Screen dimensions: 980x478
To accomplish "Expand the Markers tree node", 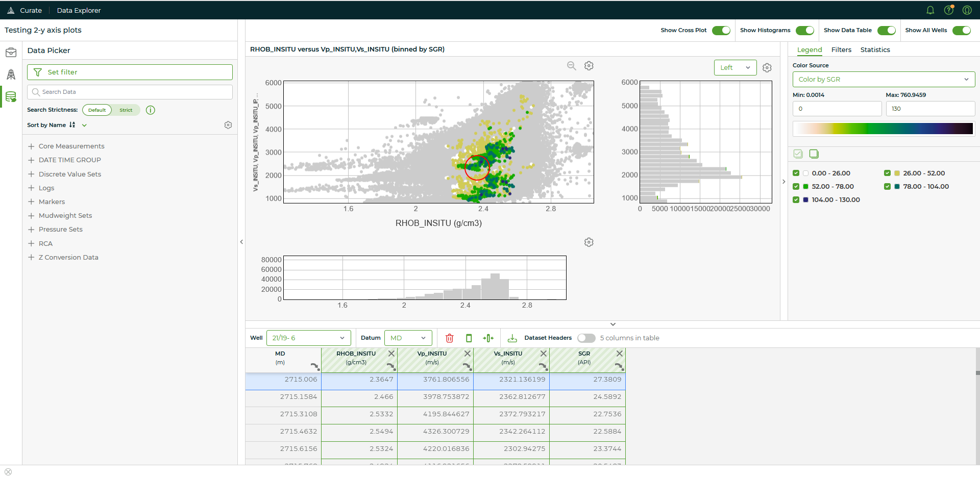I will pyautogui.click(x=31, y=202).
